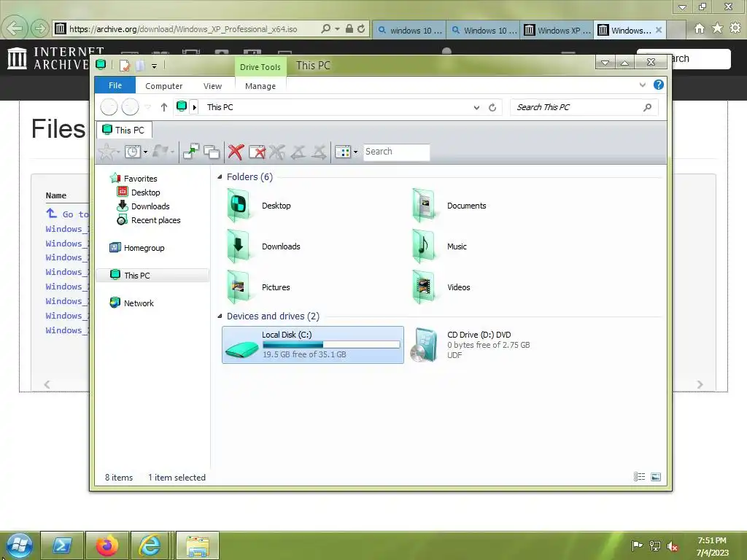
Task: Select the CD Drive (D:) DVD icon
Action: (x=424, y=345)
